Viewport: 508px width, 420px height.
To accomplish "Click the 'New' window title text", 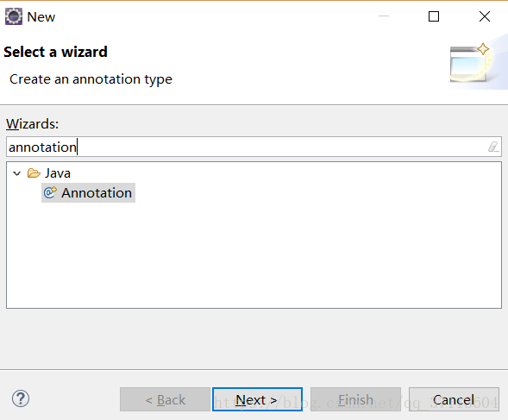I will click(41, 17).
